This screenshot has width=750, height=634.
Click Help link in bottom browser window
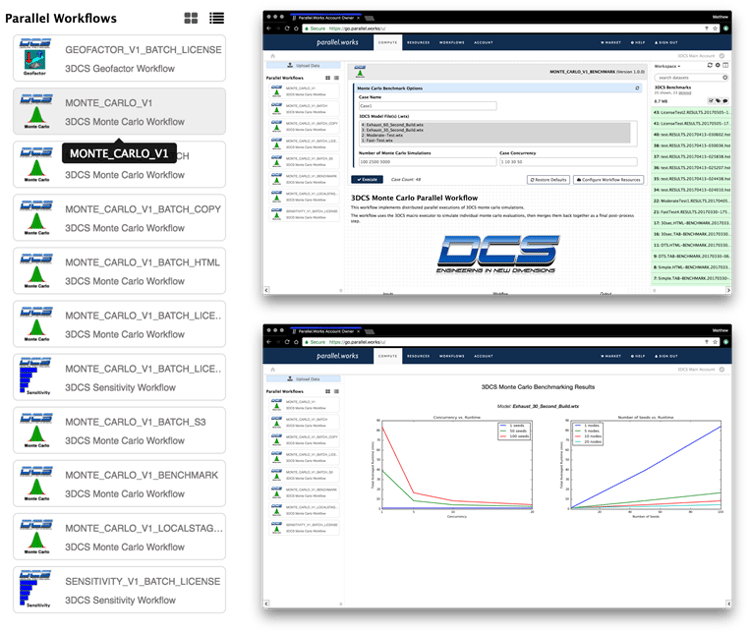[638, 356]
